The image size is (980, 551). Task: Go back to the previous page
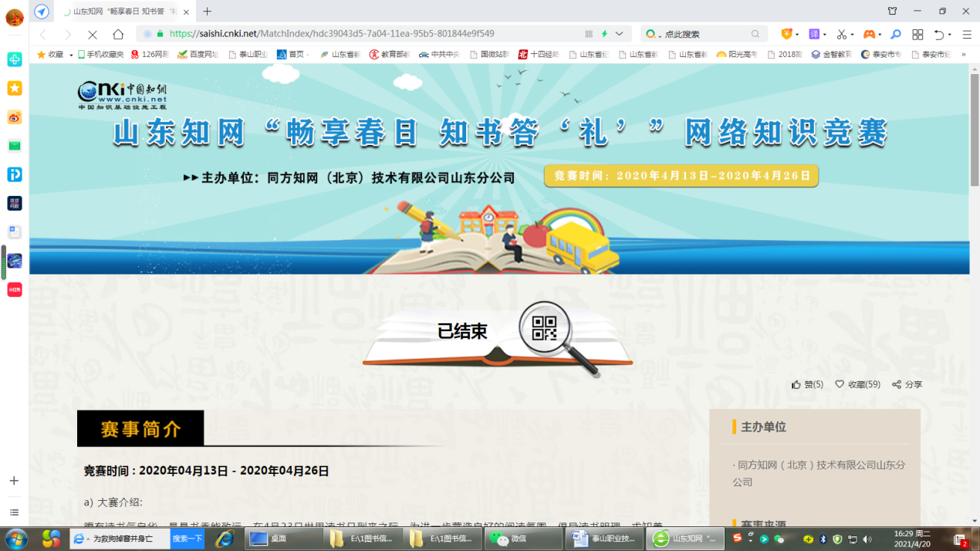coord(43,34)
